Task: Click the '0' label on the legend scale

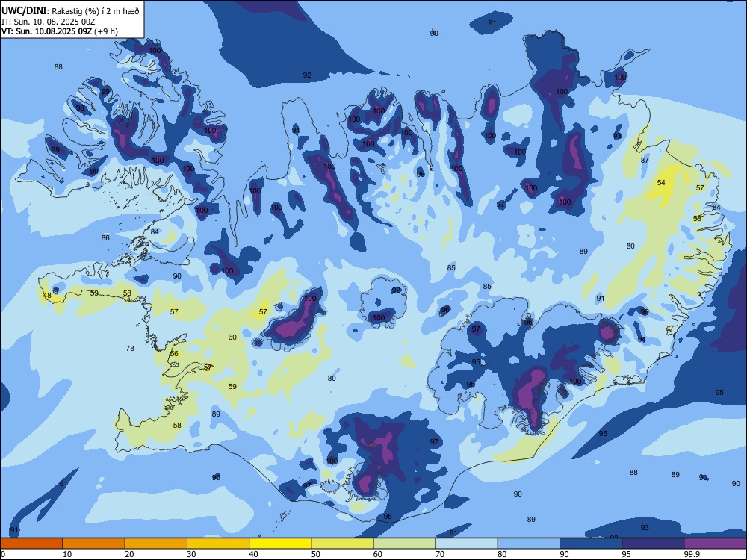Action: 3,554
